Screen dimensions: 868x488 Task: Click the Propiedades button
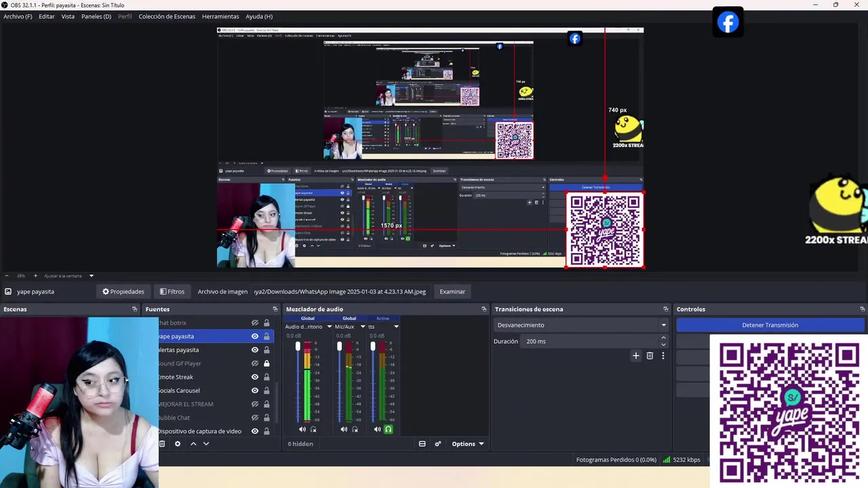[x=123, y=291]
